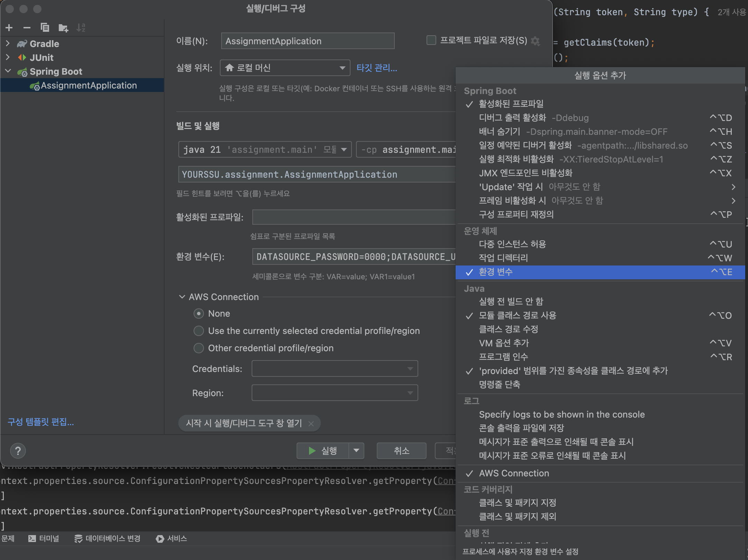Choose VM 옵션 추가 in the options menu
The height and width of the screenshot is (560, 748).
pyautogui.click(x=504, y=343)
